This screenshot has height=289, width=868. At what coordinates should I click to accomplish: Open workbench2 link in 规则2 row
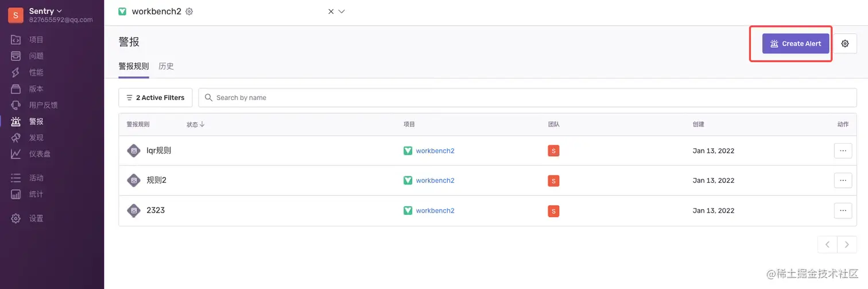click(435, 180)
